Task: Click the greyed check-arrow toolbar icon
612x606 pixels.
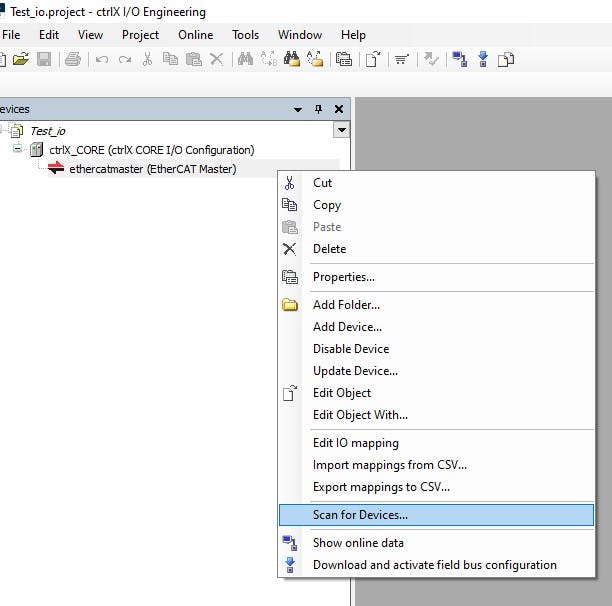Action: click(x=431, y=59)
